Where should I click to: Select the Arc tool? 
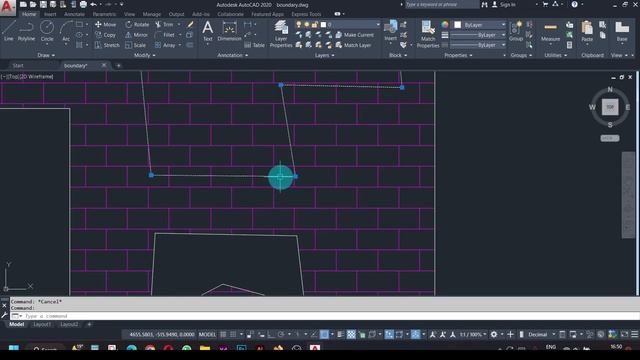click(x=66, y=31)
